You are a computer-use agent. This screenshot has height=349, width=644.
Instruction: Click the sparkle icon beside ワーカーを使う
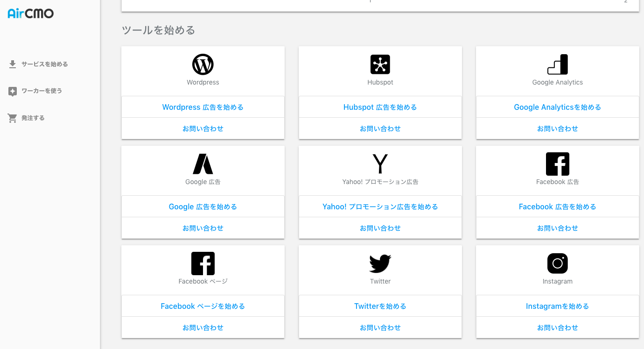(13, 91)
